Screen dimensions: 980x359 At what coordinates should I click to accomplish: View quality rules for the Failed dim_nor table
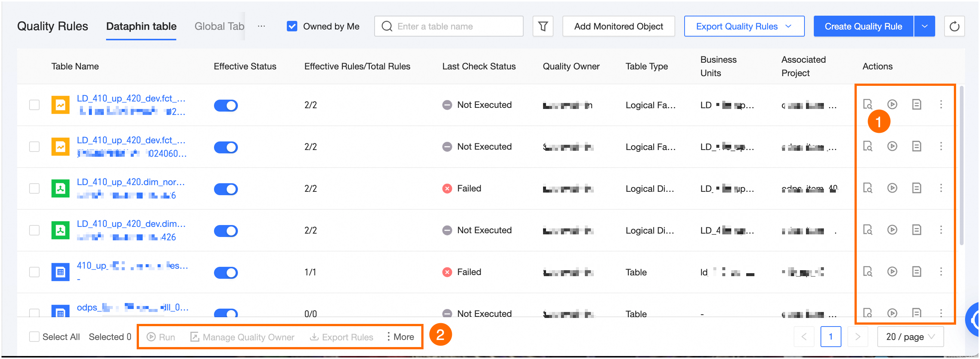point(867,188)
